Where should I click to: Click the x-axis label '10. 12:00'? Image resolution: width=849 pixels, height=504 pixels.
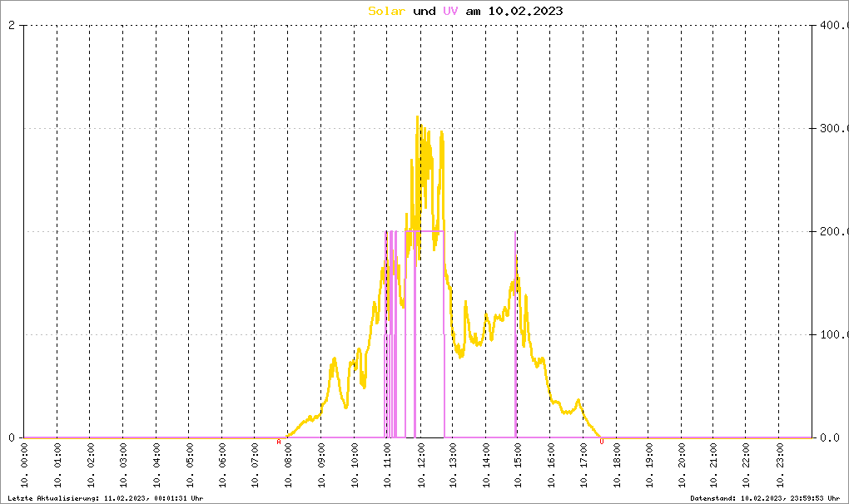pyautogui.click(x=420, y=465)
